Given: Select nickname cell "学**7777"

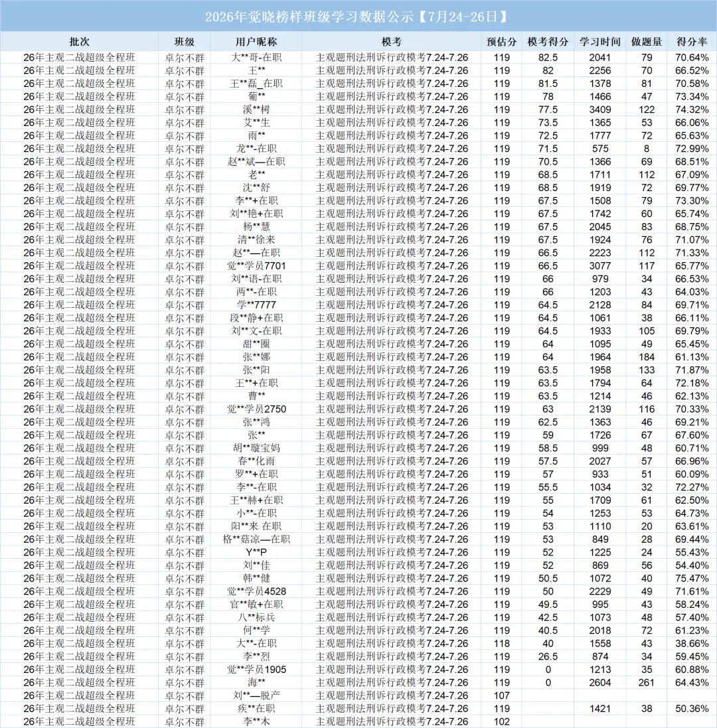Looking at the screenshot, I should click(x=256, y=305).
